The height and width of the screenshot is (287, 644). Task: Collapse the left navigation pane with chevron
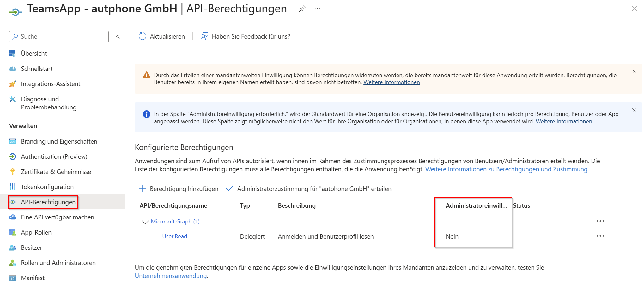[118, 36]
